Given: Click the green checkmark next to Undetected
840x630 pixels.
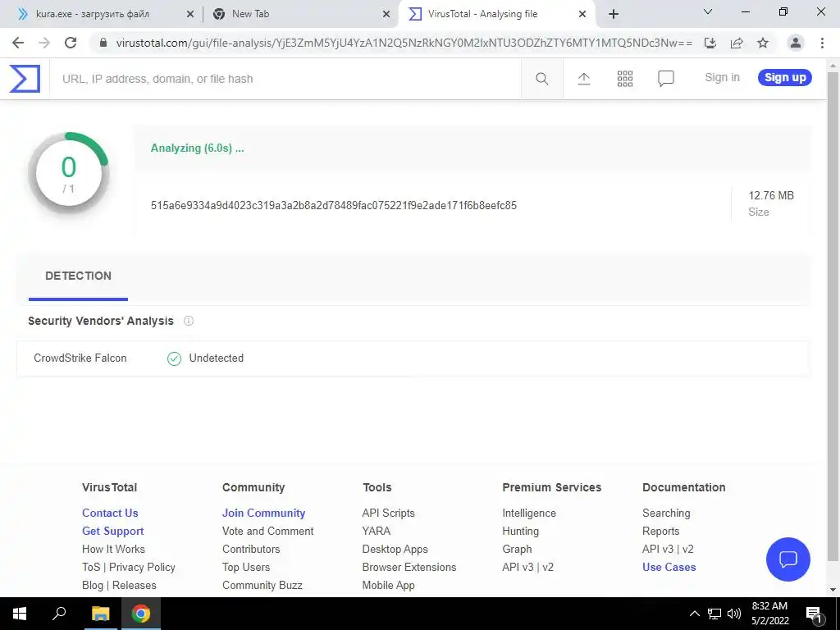Looking at the screenshot, I should click(174, 358).
